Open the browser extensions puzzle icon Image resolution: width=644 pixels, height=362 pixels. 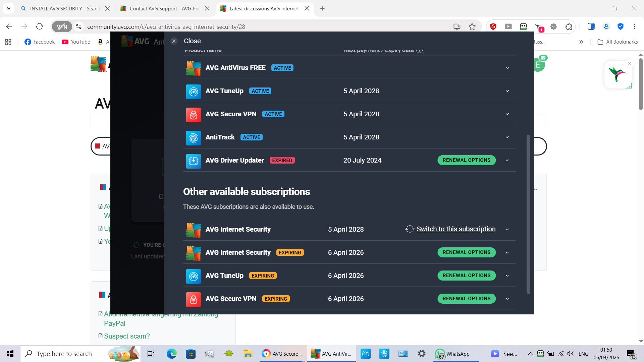point(569,27)
